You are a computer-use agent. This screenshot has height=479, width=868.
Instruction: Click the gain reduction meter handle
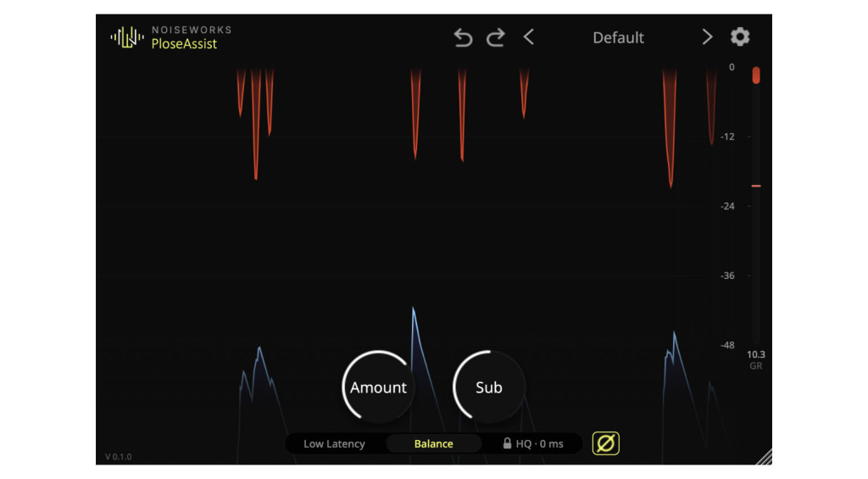(756, 75)
